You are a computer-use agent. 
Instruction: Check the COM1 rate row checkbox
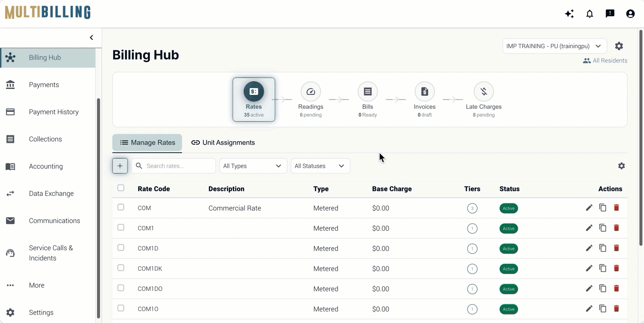click(121, 227)
